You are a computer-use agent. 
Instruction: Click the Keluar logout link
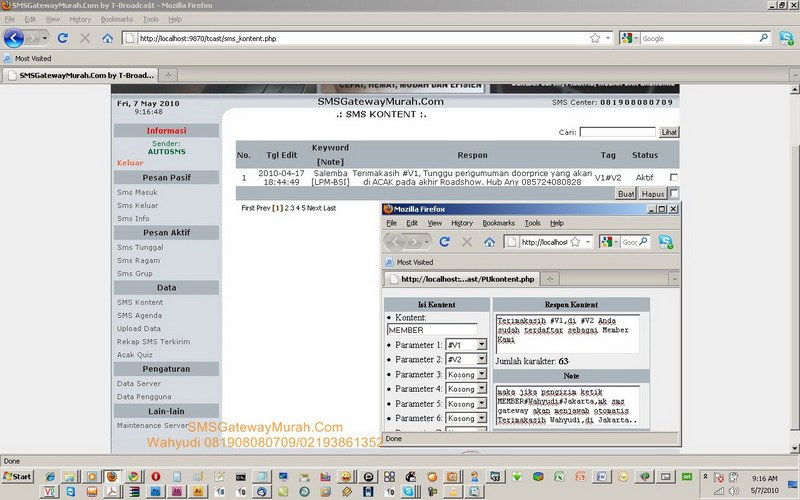[x=130, y=163]
